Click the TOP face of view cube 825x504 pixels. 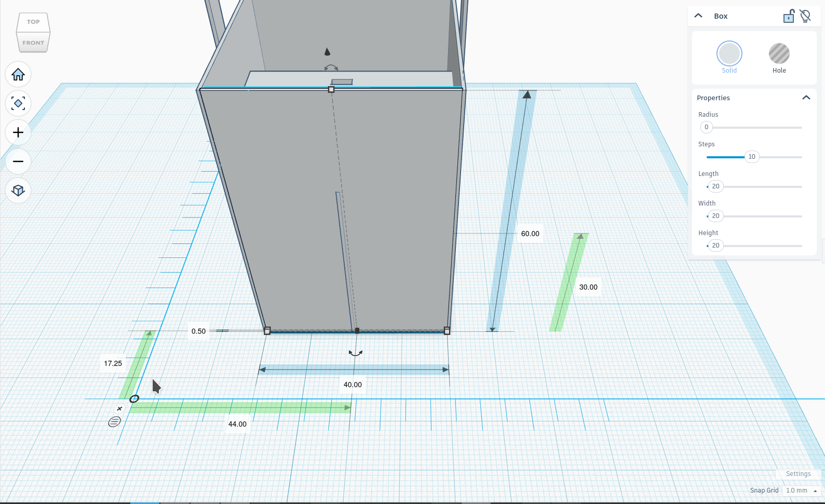click(x=33, y=22)
